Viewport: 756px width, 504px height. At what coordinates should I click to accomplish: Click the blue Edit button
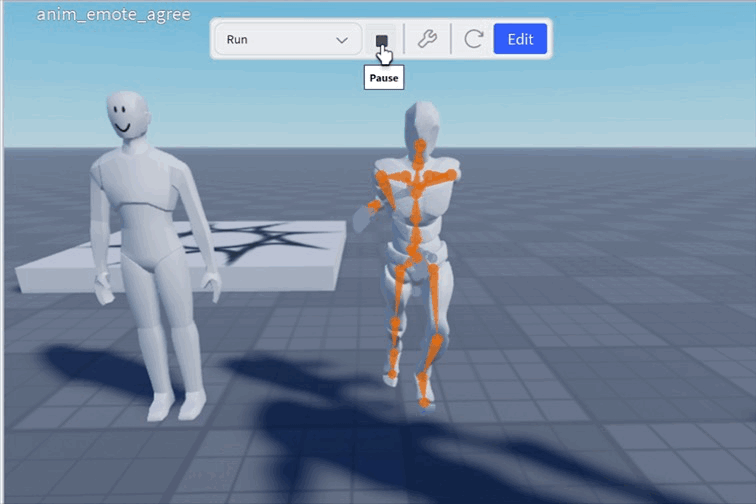coord(520,39)
